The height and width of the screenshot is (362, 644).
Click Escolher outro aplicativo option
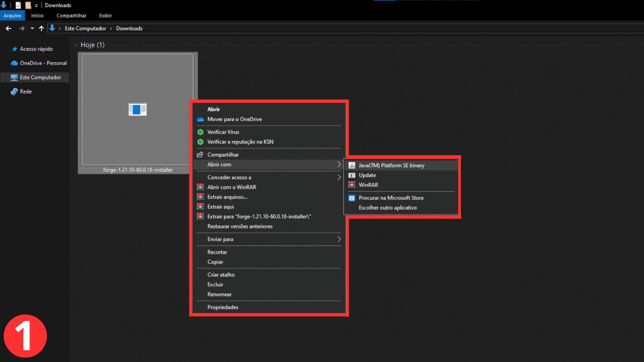coord(387,207)
